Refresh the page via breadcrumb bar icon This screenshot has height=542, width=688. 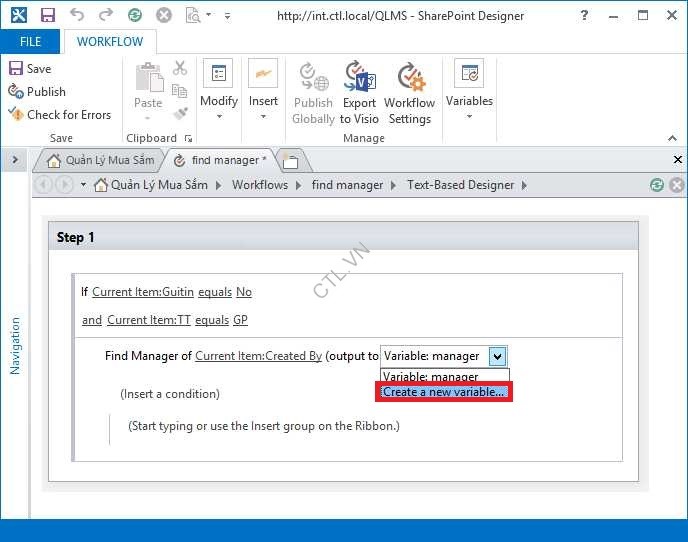click(656, 185)
